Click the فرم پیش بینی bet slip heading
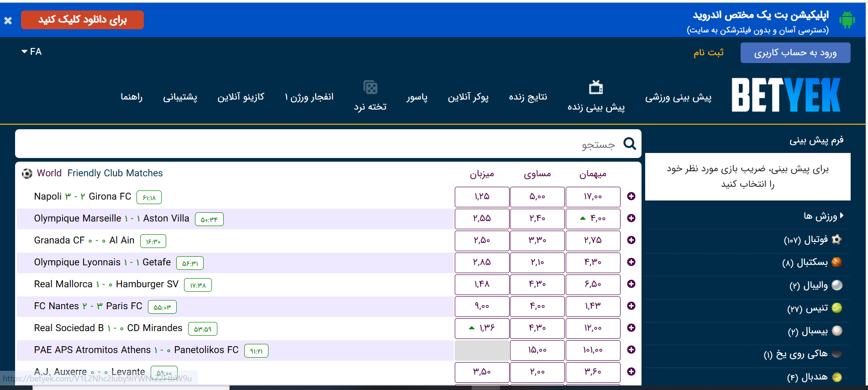Viewport: 868px width, 390px height. (816, 140)
